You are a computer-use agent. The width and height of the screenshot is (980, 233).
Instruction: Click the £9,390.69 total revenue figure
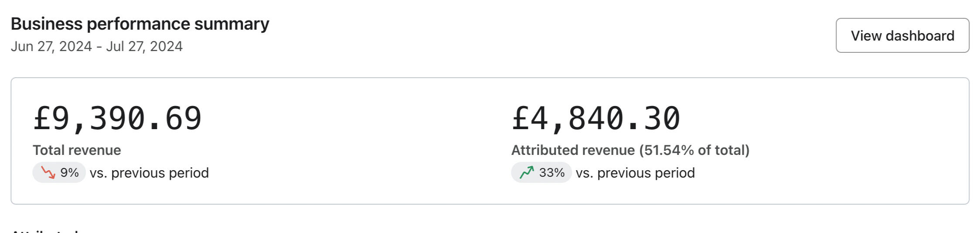click(x=117, y=119)
